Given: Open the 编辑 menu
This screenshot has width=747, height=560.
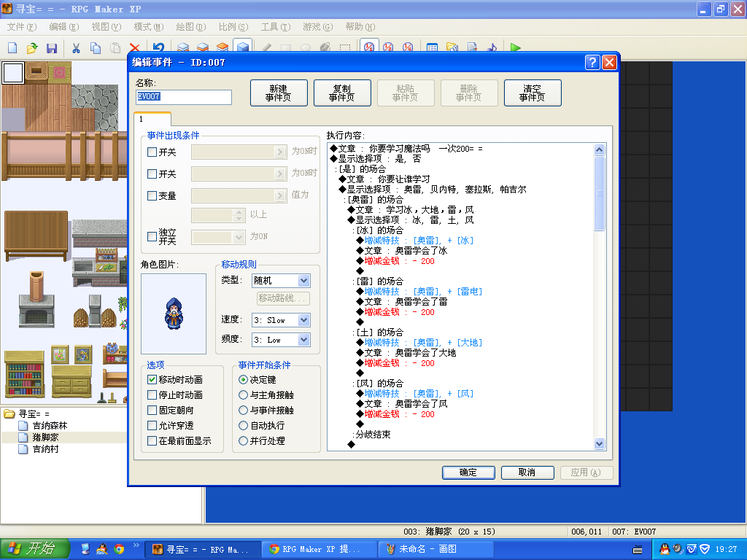Looking at the screenshot, I should click(x=64, y=27).
